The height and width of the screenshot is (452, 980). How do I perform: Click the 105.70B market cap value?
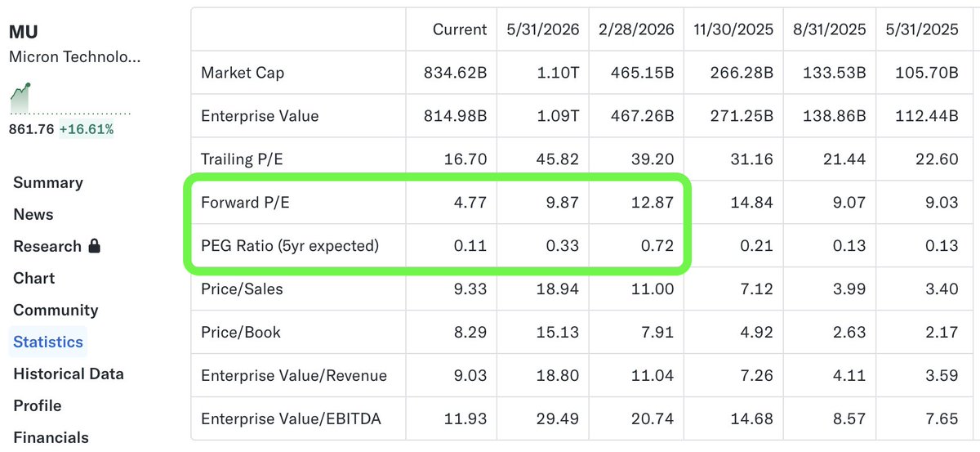click(x=927, y=73)
